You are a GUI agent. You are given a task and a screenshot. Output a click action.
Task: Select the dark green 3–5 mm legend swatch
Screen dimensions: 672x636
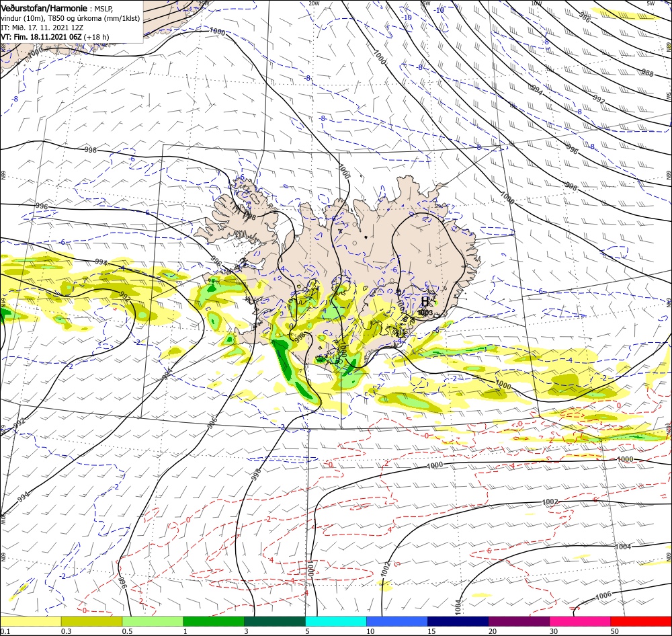[x=275, y=621]
